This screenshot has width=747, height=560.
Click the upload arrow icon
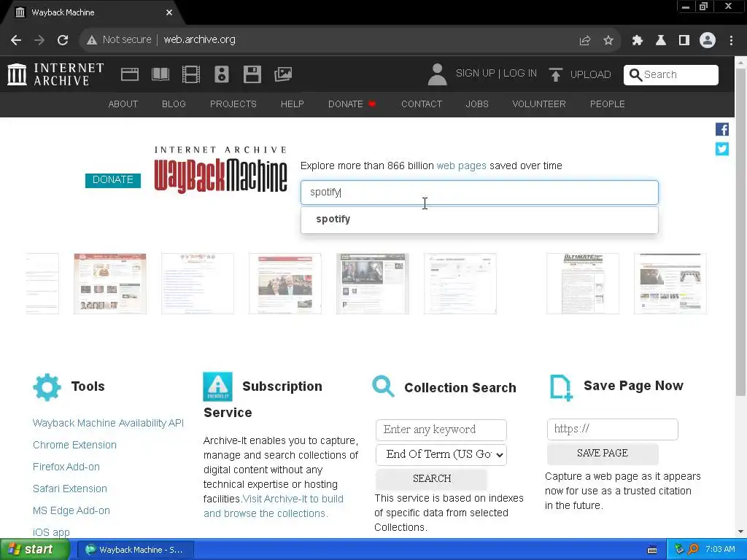pyautogui.click(x=555, y=74)
